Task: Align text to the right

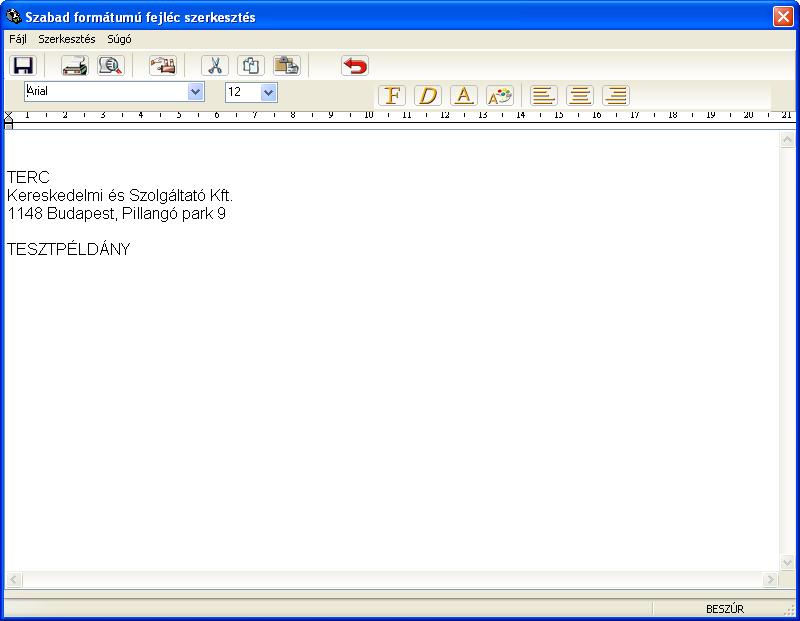Action: pos(616,95)
